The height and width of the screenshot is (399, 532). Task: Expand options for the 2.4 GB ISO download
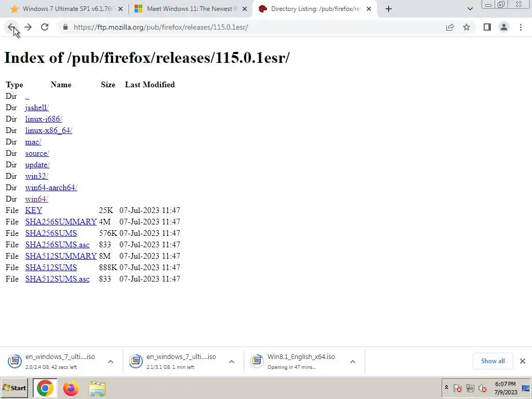[x=111, y=362]
